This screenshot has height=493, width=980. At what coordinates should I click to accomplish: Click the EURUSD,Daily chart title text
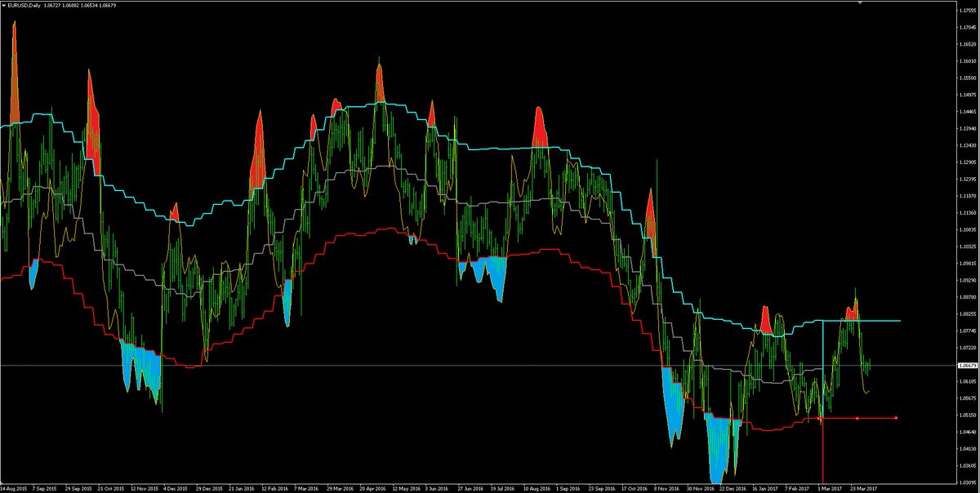pos(24,5)
